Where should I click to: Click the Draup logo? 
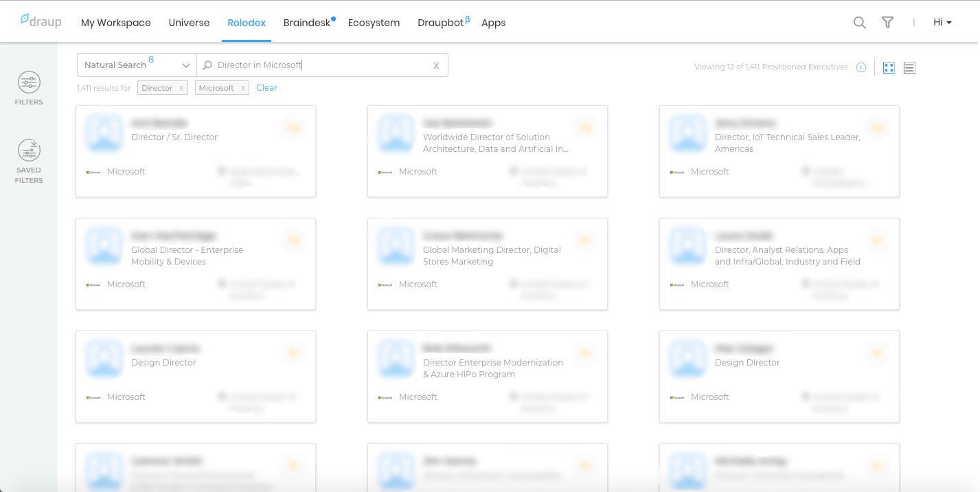(x=41, y=21)
